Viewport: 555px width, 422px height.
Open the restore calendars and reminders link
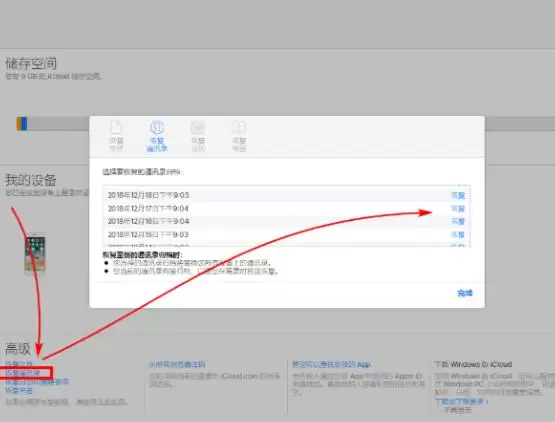tap(37, 382)
